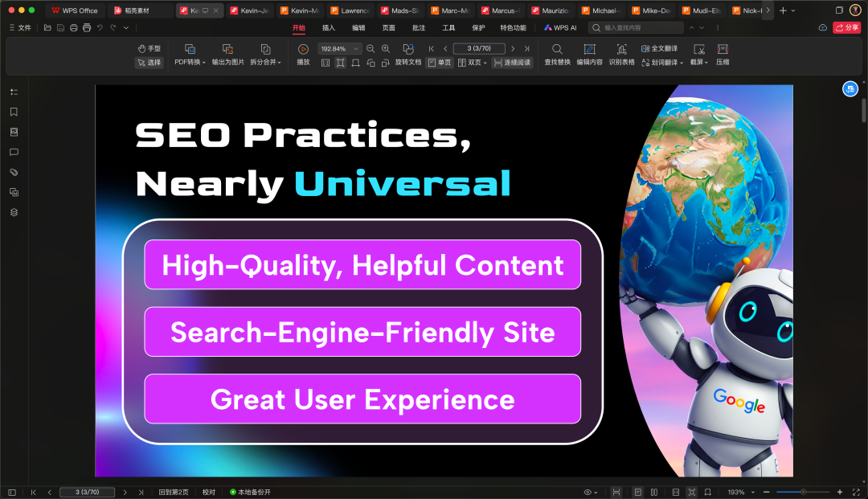Image resolution: width=868 pixels, height=499 pixels.
Task: Open WPS AI
Action: [x=560, y=27]
